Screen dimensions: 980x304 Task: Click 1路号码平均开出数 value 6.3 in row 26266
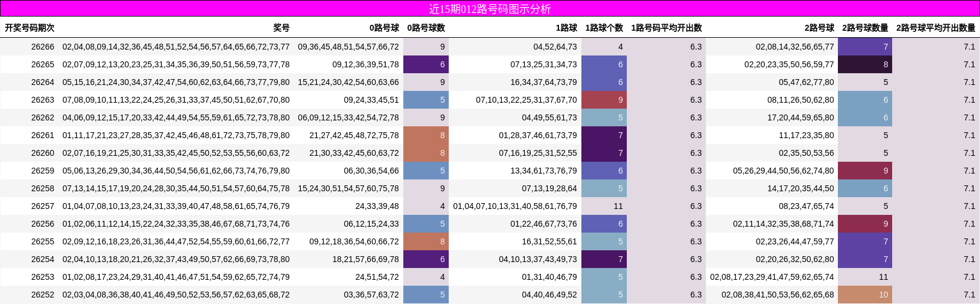696,47
